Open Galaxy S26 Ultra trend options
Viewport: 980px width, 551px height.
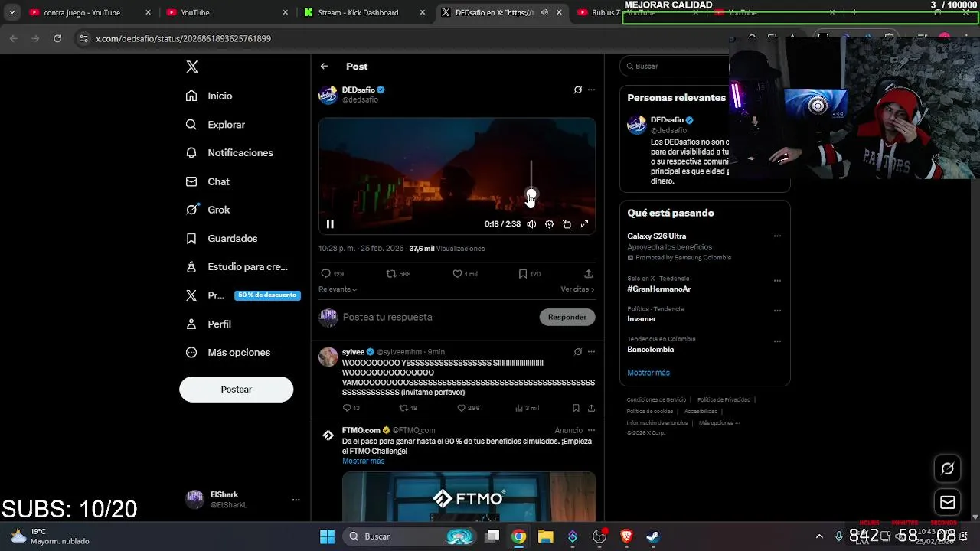point(777,236)
